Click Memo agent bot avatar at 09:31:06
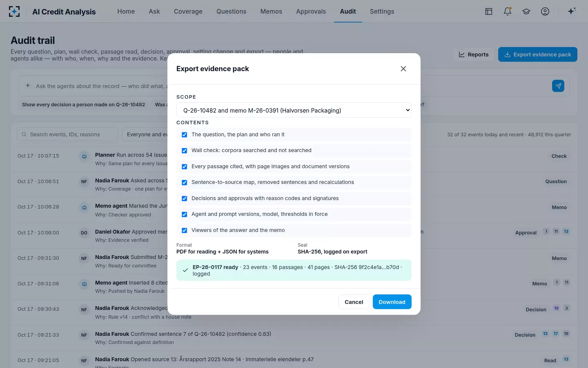The image size is (588, 368). [84, 284]
